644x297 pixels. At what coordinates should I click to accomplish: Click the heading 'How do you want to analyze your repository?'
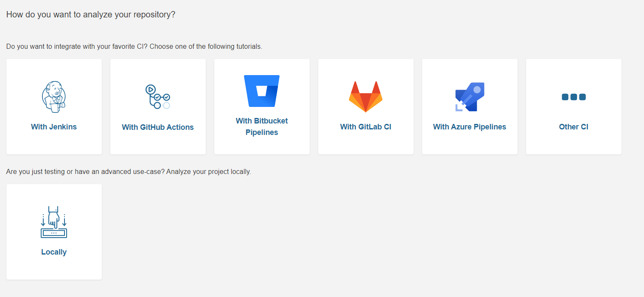[91, 14]
